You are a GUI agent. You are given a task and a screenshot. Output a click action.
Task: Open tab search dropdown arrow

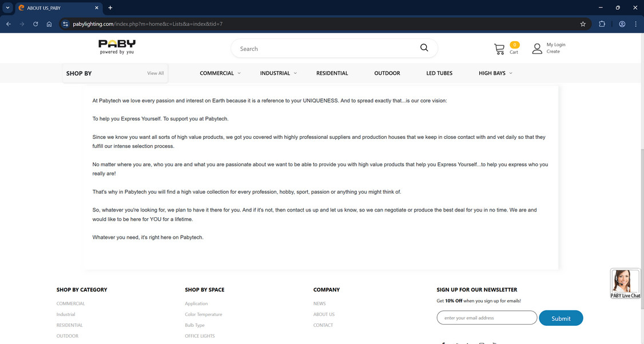click(x=7, y=8)
